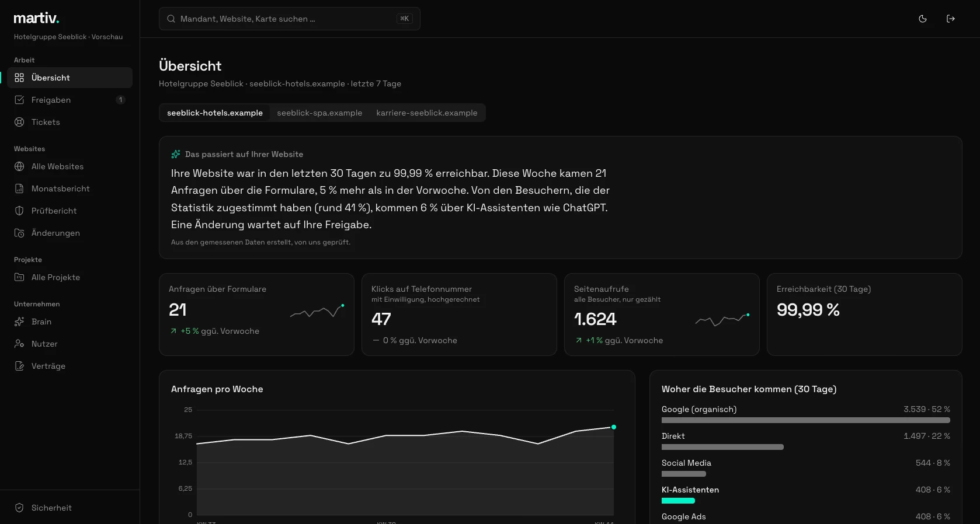The height and width of the screenshot is (524, 980).
Task: Open the Freigaben checkbox icon in the sidebar
Action: 19,100
